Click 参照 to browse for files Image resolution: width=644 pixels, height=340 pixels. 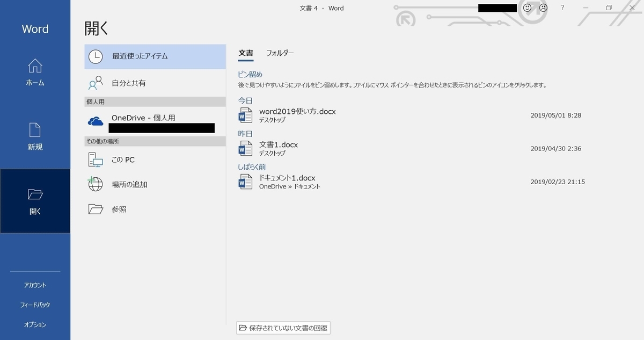155,209
